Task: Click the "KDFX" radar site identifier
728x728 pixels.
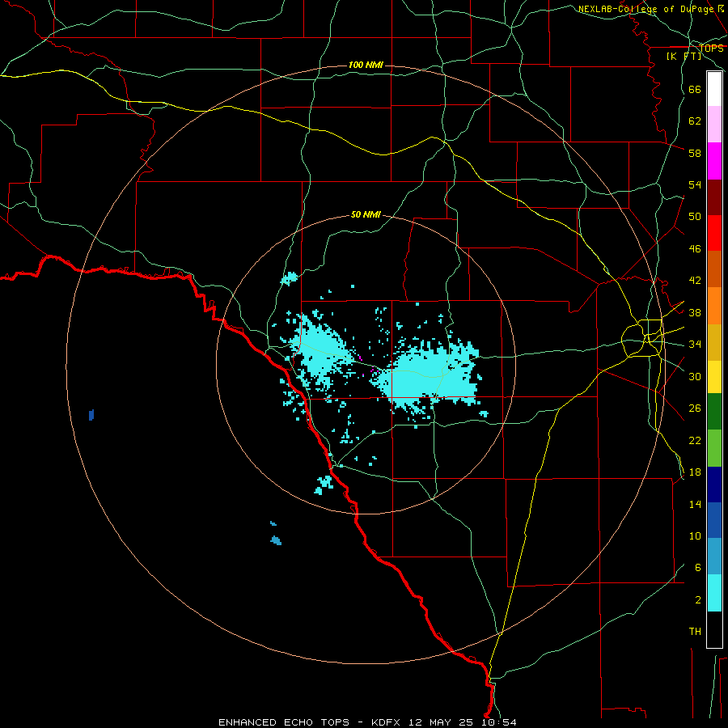Action: pos(387,722)
